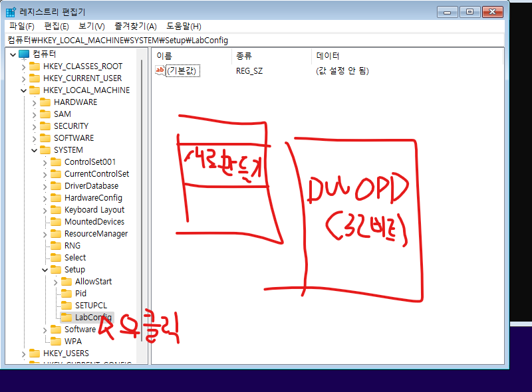This screenshot has width=532, height=392.
Task: Expand the Software subkey chevron under SYSTEM
Action: [x=45, y=330]
